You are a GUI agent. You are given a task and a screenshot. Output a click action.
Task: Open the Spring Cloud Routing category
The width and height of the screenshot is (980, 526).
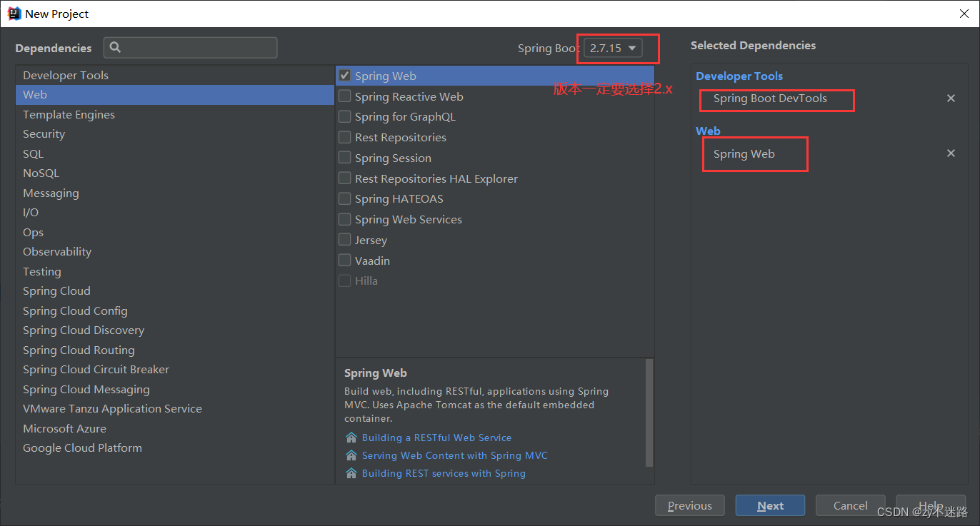[x=175, y=350]
